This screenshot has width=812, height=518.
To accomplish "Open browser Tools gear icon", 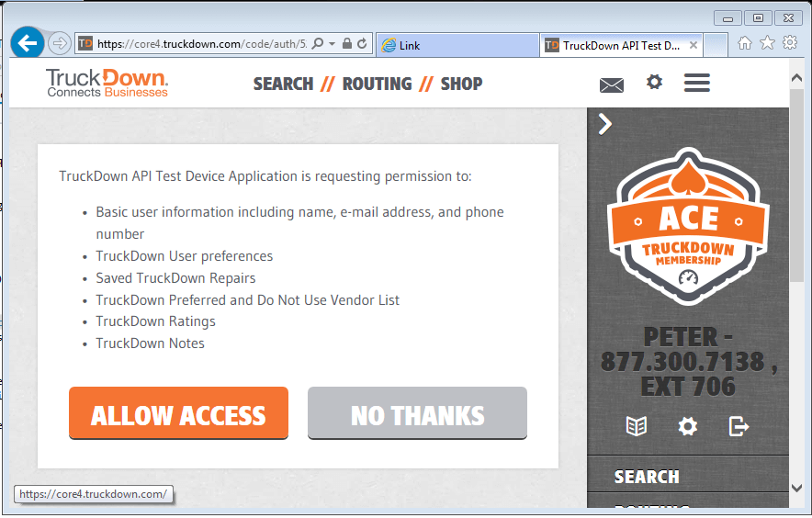I will (790, 43).
